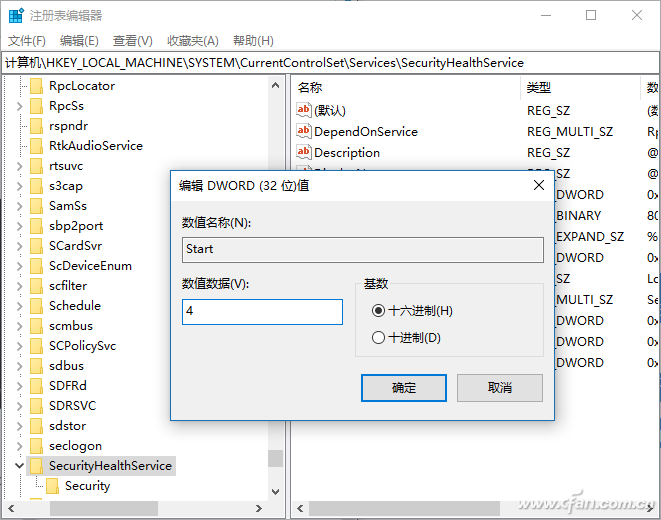The height and width of the screenshot is (520, 661).
Task: Open the 编辑(E) menu
Action: pos(79,41)
